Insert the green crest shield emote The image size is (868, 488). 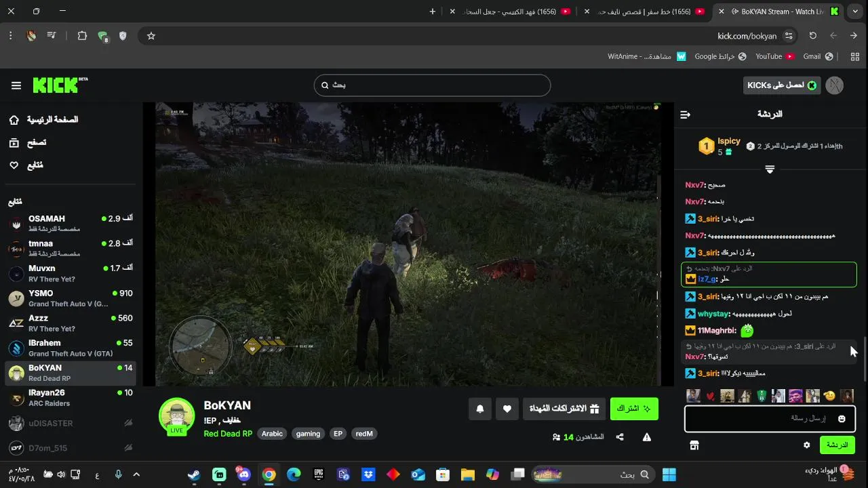click(x=762, y=396)
